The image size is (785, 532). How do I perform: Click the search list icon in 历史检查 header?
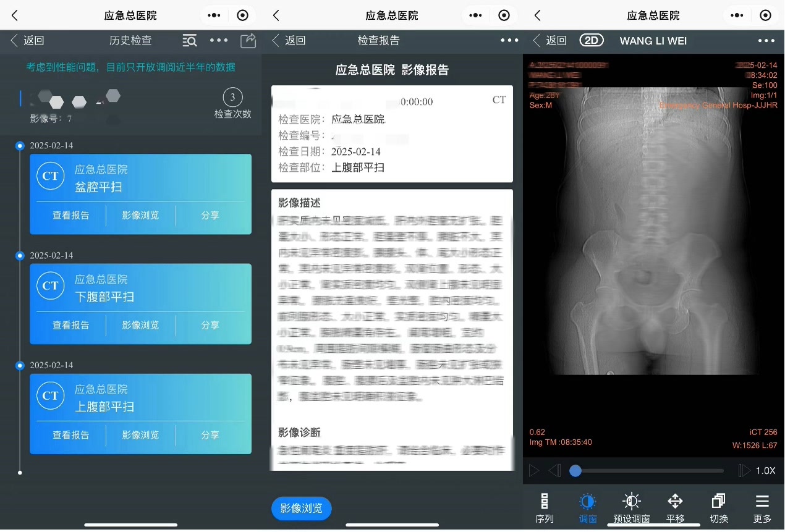coord(190,41)
